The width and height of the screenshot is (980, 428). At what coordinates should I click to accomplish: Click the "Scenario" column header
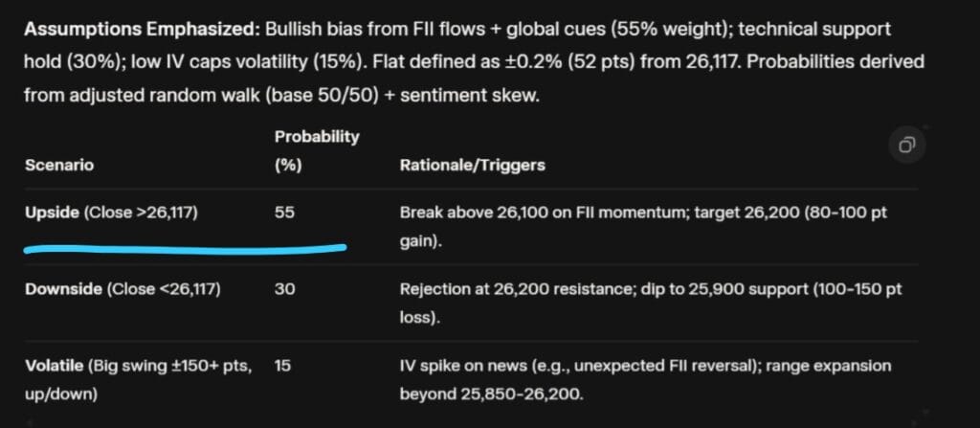tap(58, 165)
